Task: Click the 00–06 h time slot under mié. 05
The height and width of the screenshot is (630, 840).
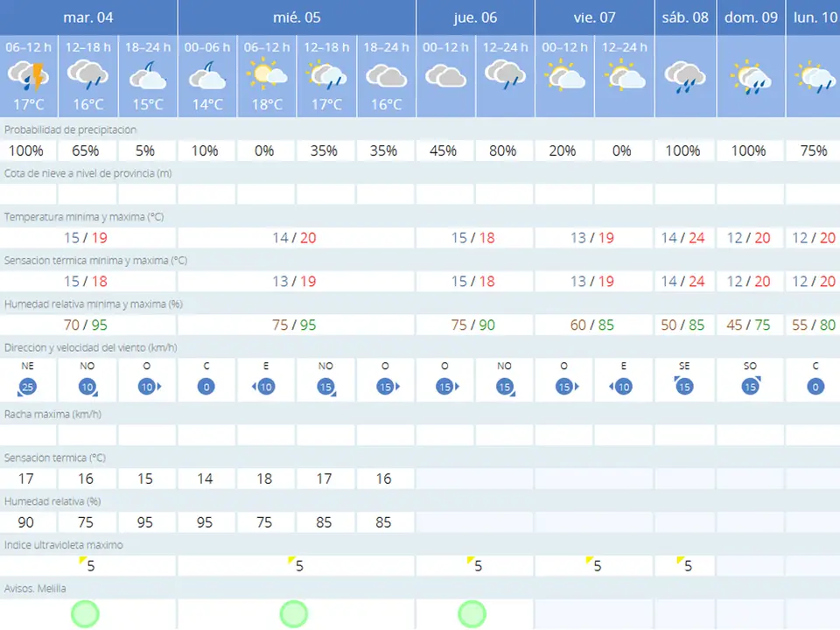Action: 207,47
